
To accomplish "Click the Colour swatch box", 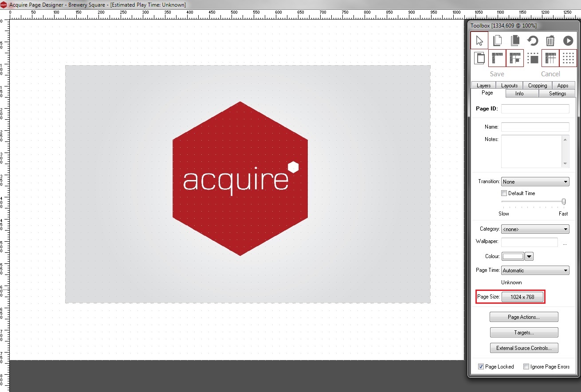I will click(513, 256).
